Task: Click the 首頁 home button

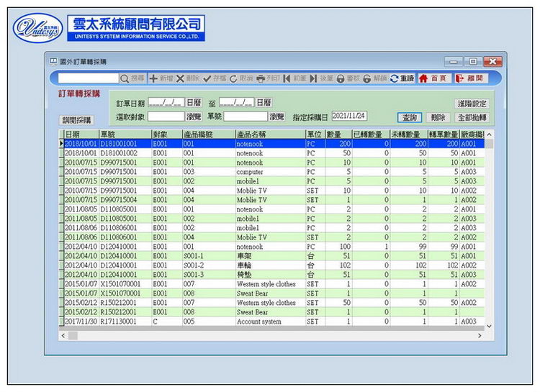Action: pos(433,78)
